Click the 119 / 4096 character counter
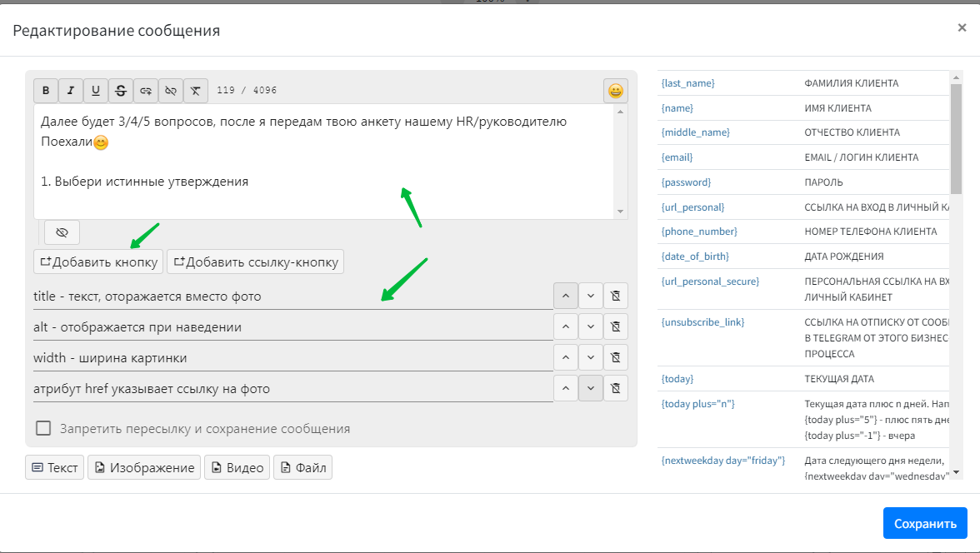 click(x=247, y=90)
